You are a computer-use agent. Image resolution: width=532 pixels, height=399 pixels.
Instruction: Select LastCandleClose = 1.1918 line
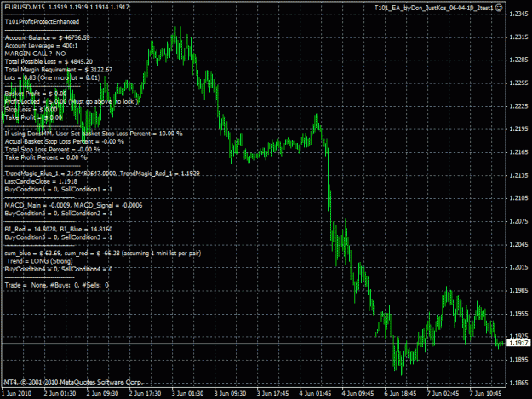point(41,181)
